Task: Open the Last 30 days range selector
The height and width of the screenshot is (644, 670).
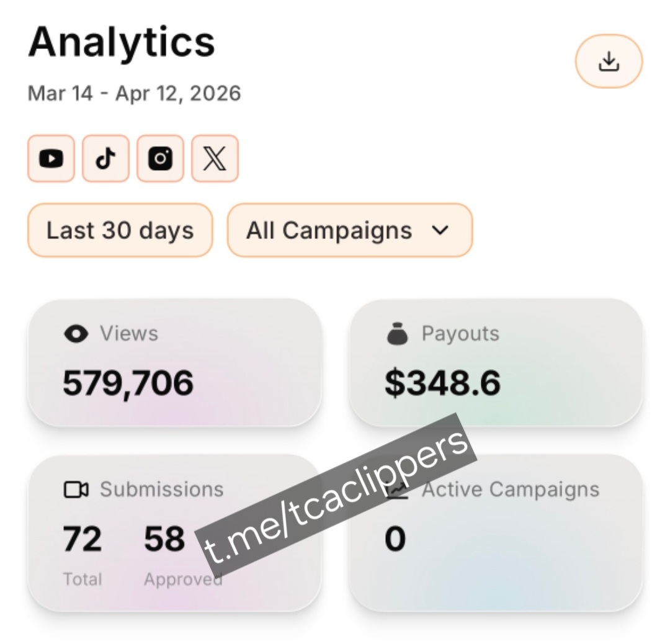Action: pos(120,230)
